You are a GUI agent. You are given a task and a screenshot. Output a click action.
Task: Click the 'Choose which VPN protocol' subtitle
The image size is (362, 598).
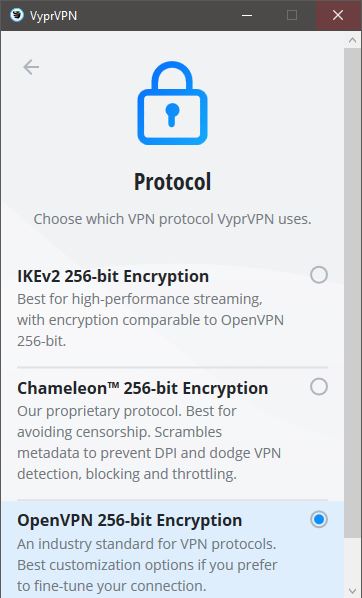172,219
